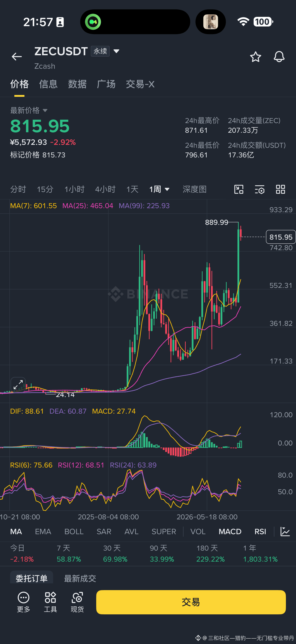Tap the avatar thumbnail in status bar
The image size is (296, 644).
[x=211, y=22]
